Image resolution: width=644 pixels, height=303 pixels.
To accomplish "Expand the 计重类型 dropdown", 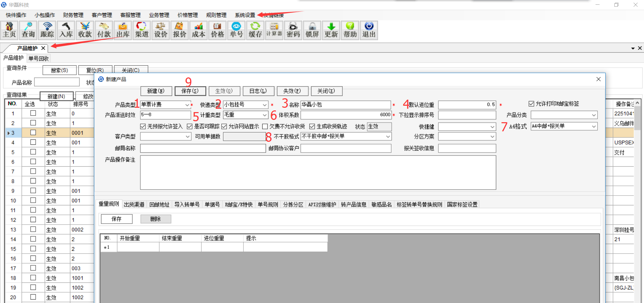I will pos(265,115).
